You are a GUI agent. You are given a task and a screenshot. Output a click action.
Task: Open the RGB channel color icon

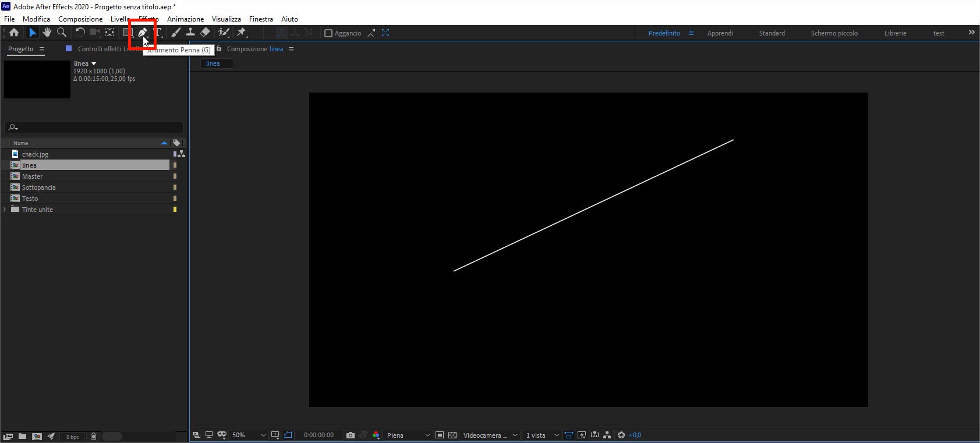pyautogui.click(x=376, y=435)
